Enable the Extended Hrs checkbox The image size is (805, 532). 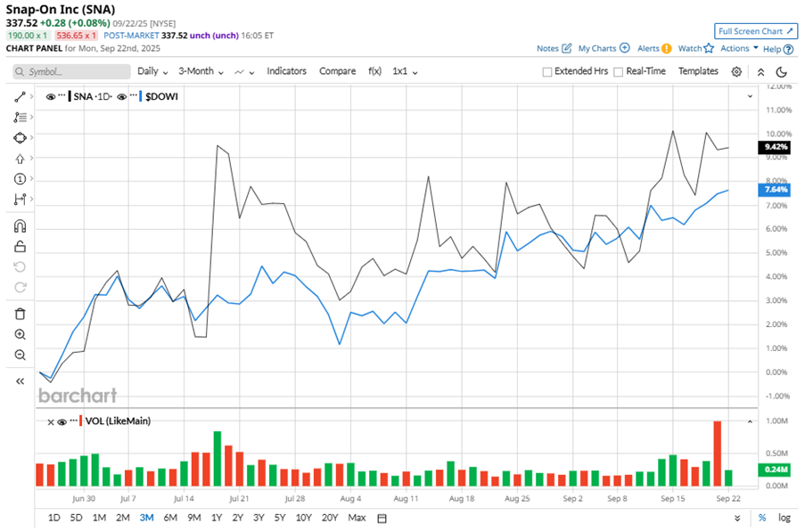547,72
